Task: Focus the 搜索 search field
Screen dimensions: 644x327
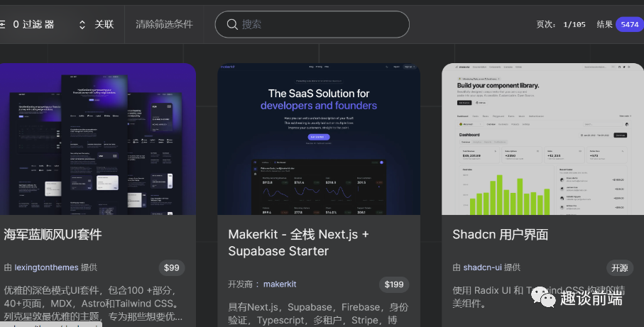Action: (x=312, y=25)
